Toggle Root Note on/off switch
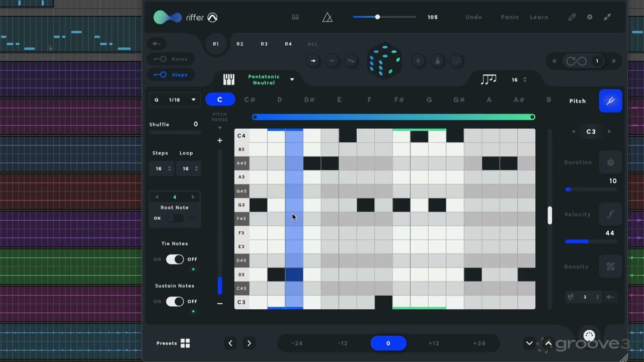The height and width of the screenshot is (362, 644). point(175,218)
